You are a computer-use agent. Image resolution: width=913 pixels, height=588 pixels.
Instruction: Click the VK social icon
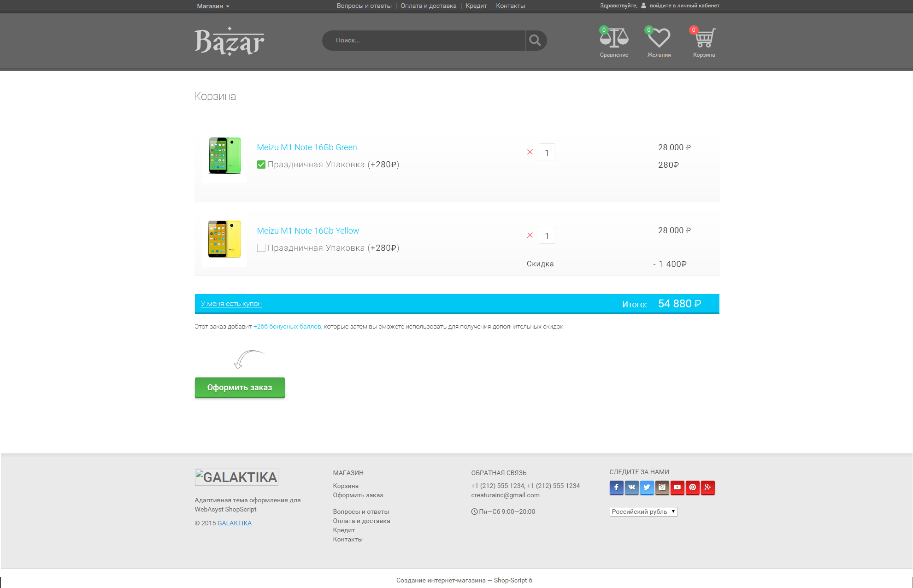[631, 488]
